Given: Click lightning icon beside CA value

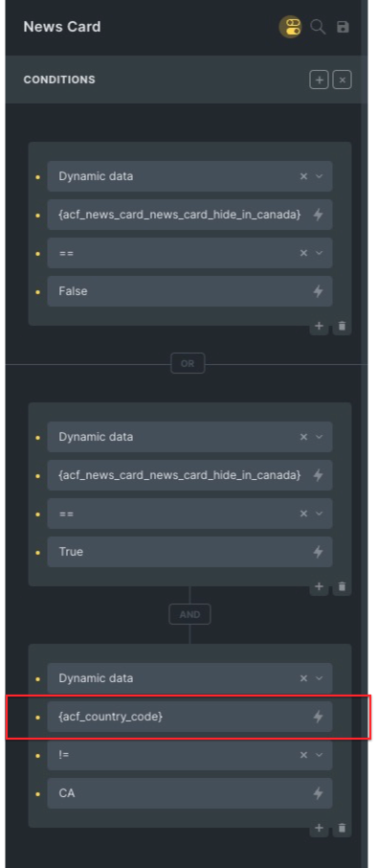Looking at the screenshot, I should pos(318,793).
